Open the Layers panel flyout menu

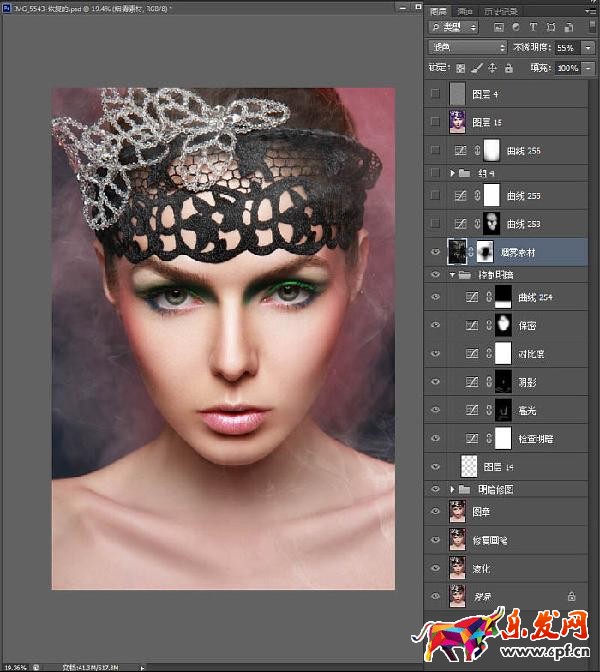[590, 10]
